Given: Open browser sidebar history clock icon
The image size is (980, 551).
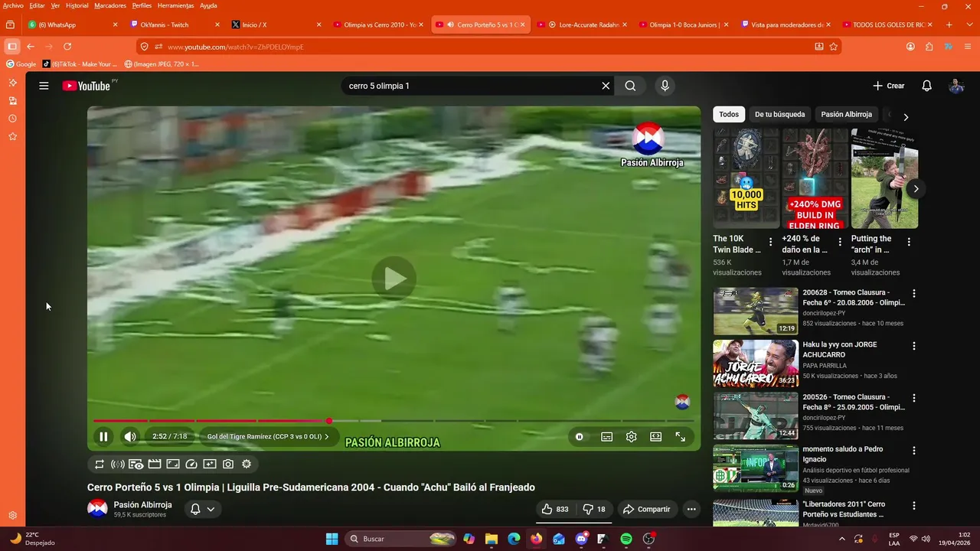Looking at the screenshot, I should click(12, 119).
